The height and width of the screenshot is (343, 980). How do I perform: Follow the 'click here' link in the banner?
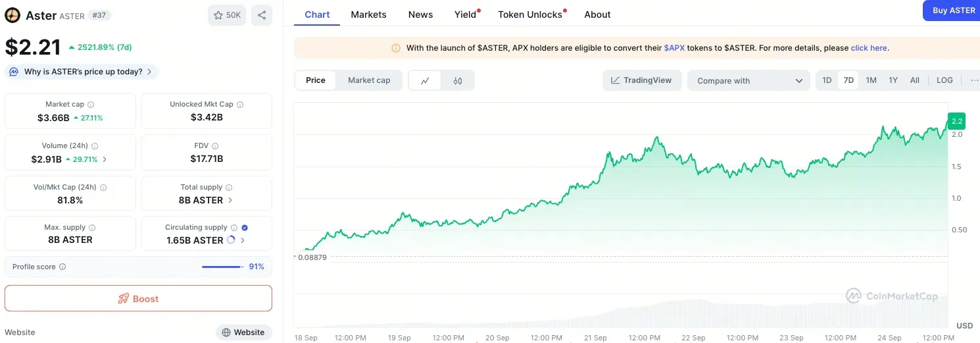pyautogui.click(x=869, y=48)
